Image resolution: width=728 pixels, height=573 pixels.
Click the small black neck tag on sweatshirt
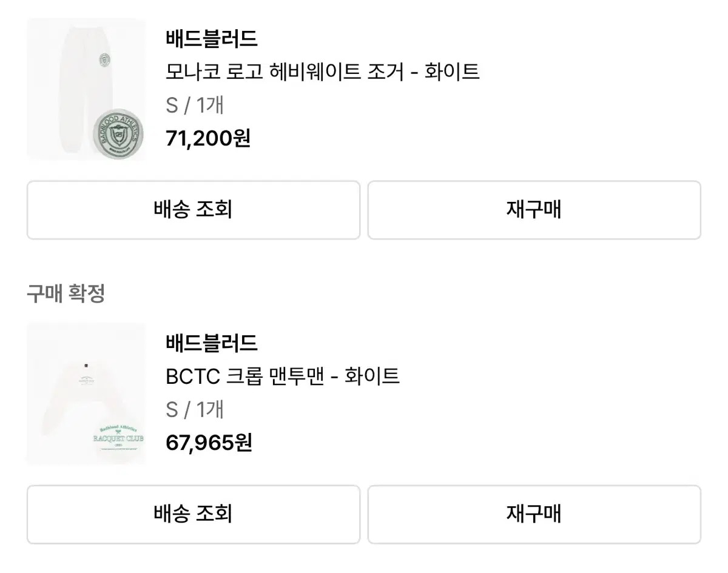pyautogui.click(x=87, y=365)
